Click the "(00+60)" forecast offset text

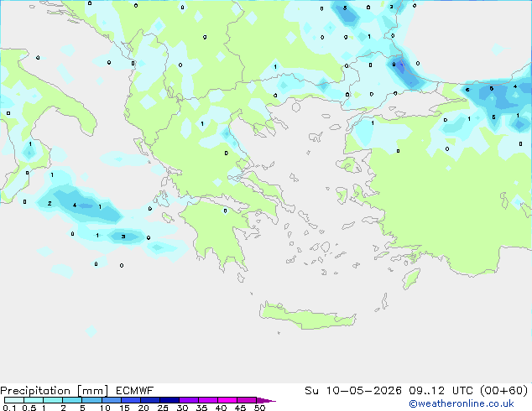pos(504,391)
